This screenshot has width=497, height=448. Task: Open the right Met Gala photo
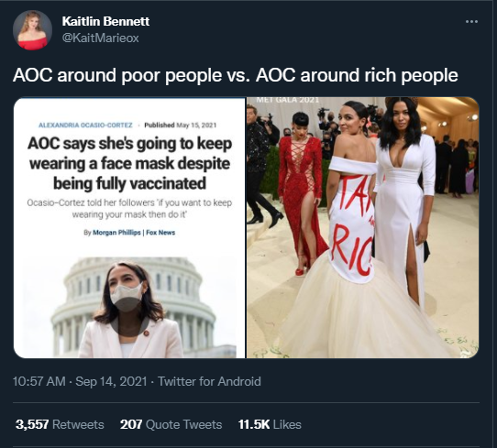362,228
